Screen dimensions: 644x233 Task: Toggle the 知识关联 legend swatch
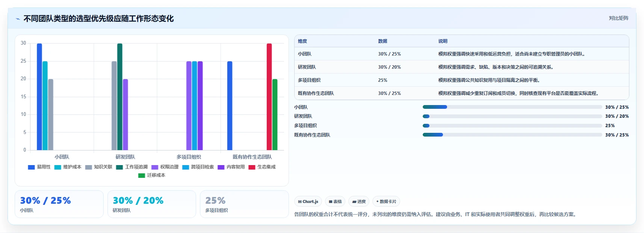coord(89,167)
